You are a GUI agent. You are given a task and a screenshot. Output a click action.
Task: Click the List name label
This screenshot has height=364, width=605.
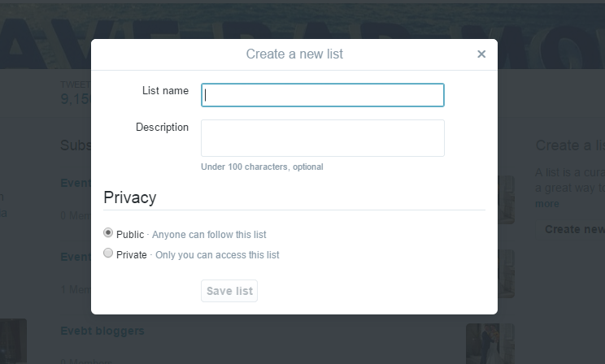click(x=165, y=90)
